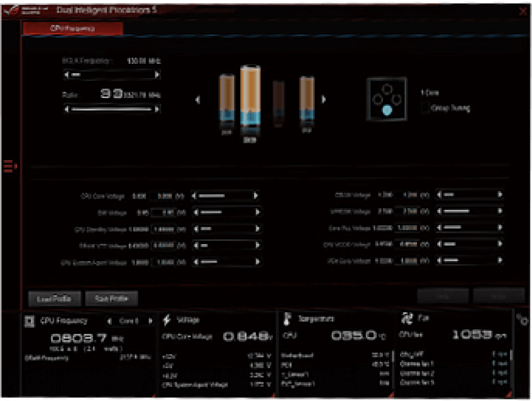532x401 pixels.
Task: Increase PCH Core Voltage with right arrow
Action: (500, 261)
